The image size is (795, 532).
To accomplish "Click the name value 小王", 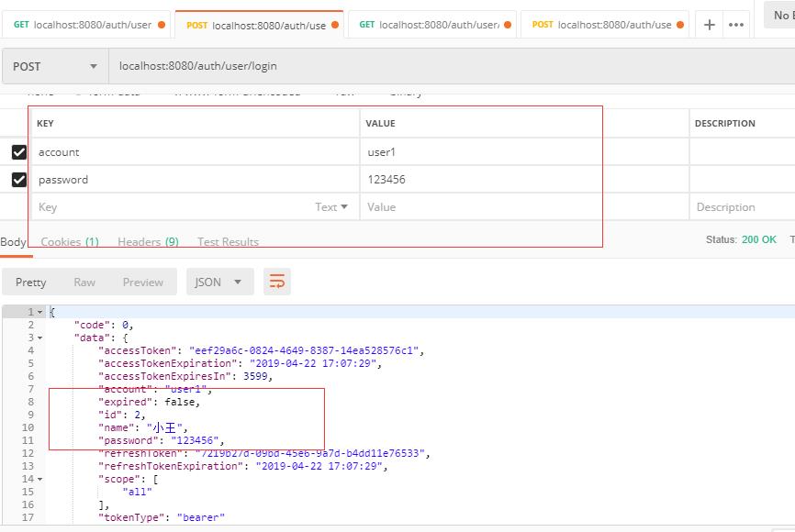I will click(x=164, y=427).
